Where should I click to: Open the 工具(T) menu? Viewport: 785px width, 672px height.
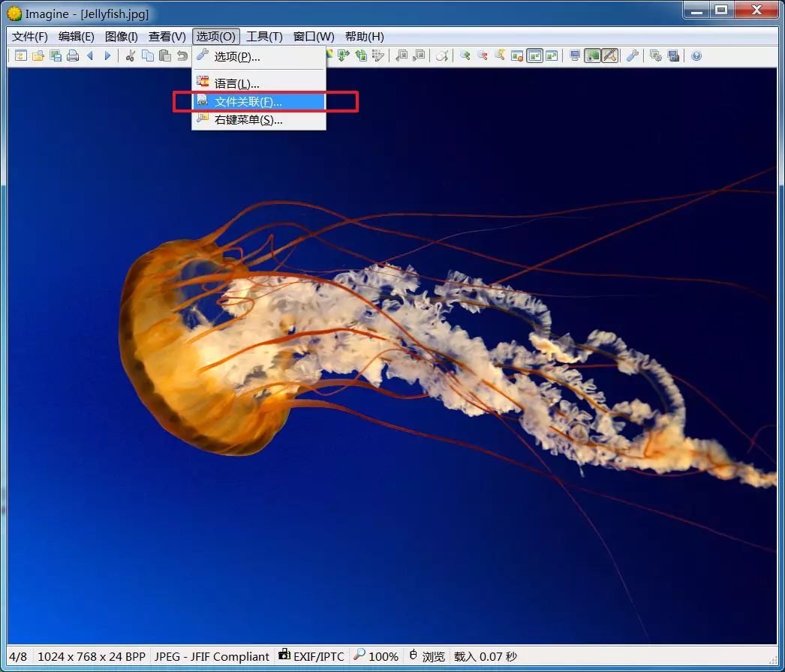[x=264, y=37]
